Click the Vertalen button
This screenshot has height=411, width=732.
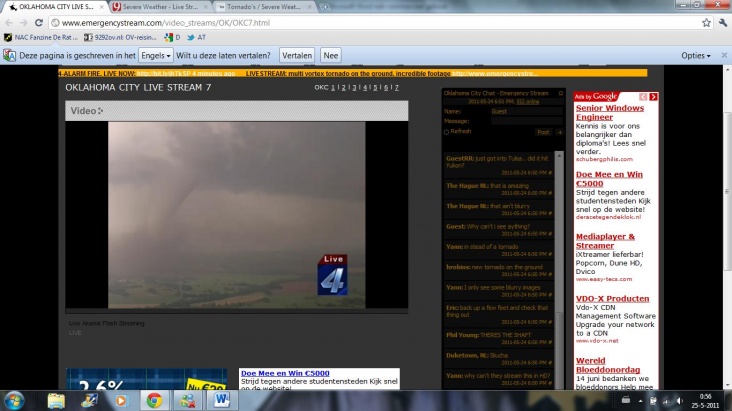point(297,56)
